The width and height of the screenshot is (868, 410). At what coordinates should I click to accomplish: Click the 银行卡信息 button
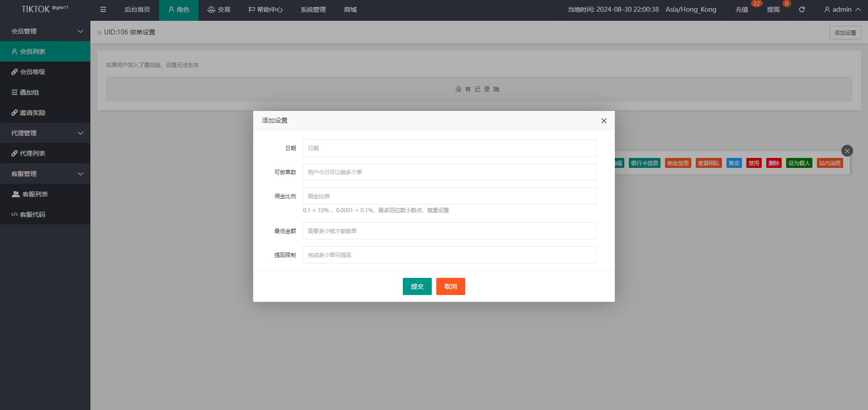[x=644, y=163]
